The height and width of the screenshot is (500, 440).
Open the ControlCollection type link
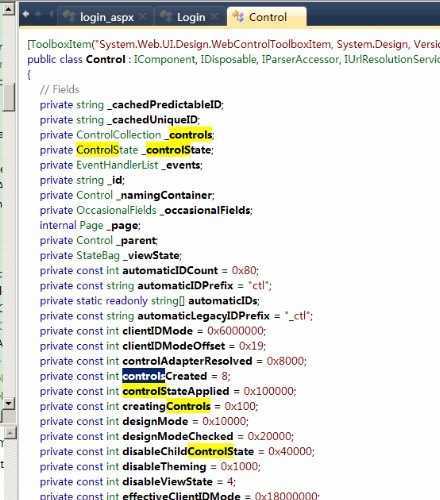tap(118, 135)
